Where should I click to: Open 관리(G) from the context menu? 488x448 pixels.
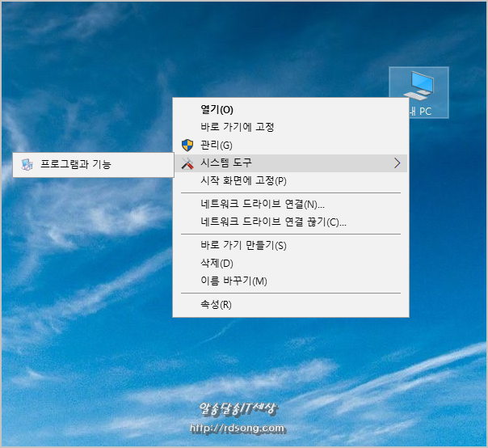pos(216,145)
